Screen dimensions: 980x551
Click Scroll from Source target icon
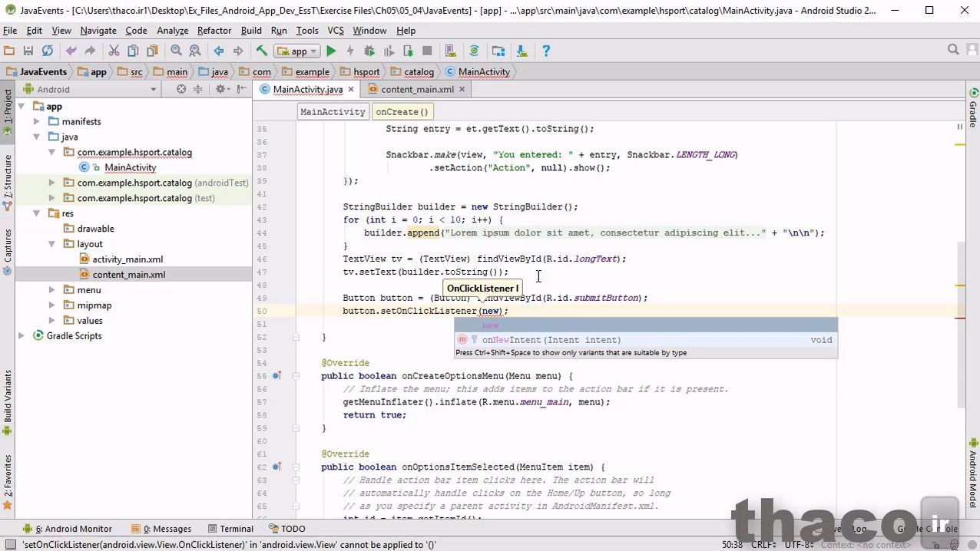click(x=181, y=89)
